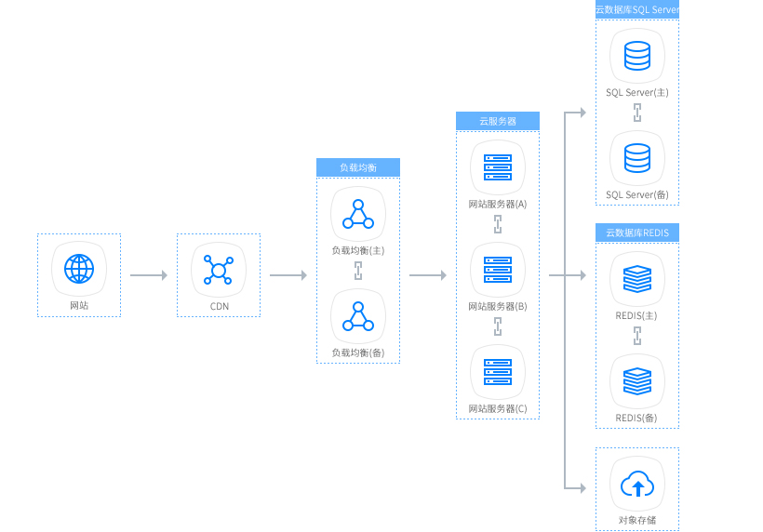Click the connector between SQL Server 主 and 备
Viewport: 763px width, 532px height.
tap(637, 113)
